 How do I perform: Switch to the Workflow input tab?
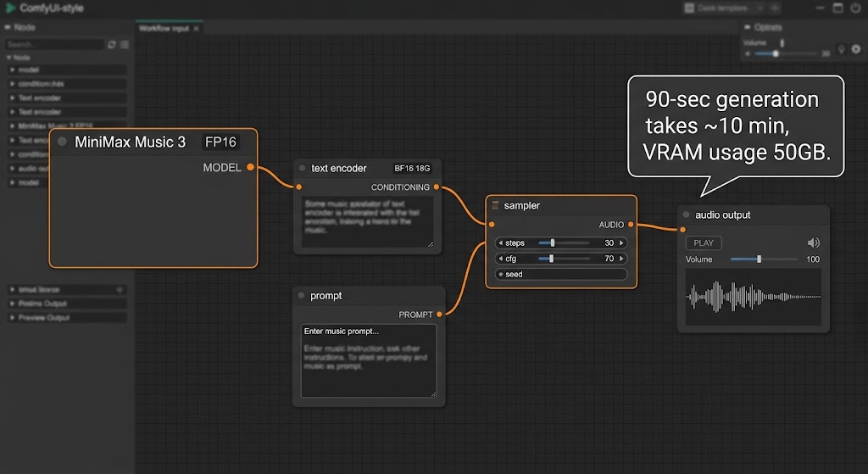pos(164,28)
